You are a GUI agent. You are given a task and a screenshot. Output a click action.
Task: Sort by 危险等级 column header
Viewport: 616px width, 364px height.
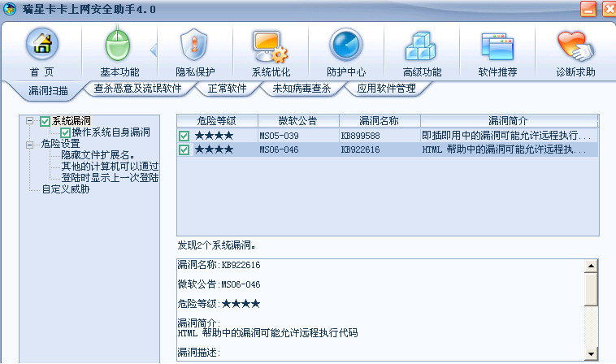coord(217,120)
